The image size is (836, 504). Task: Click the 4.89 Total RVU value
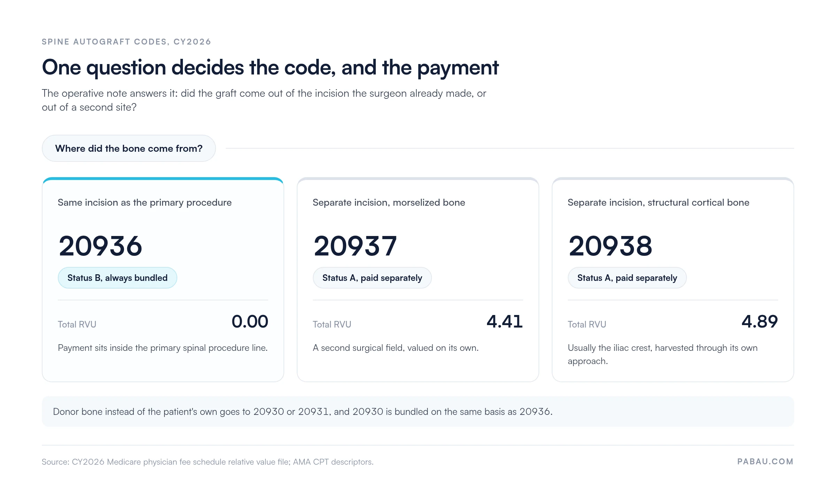pyautogui.click(x=760, y=321)
